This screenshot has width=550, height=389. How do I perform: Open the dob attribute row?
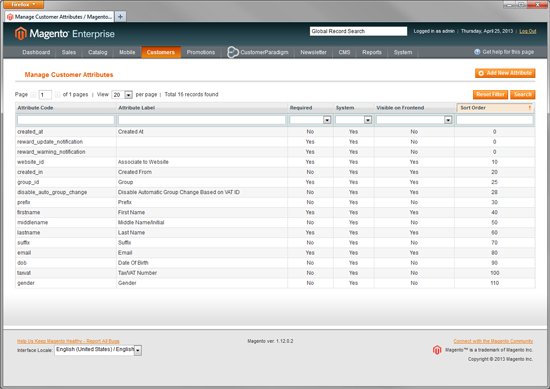tap(275, 263)
